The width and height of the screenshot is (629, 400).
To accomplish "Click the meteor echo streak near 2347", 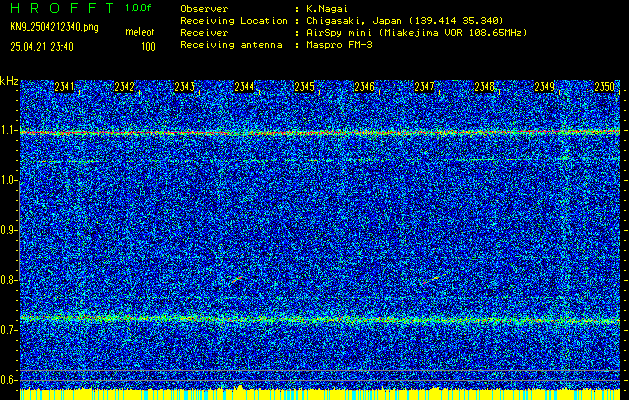I will point(432,279).
